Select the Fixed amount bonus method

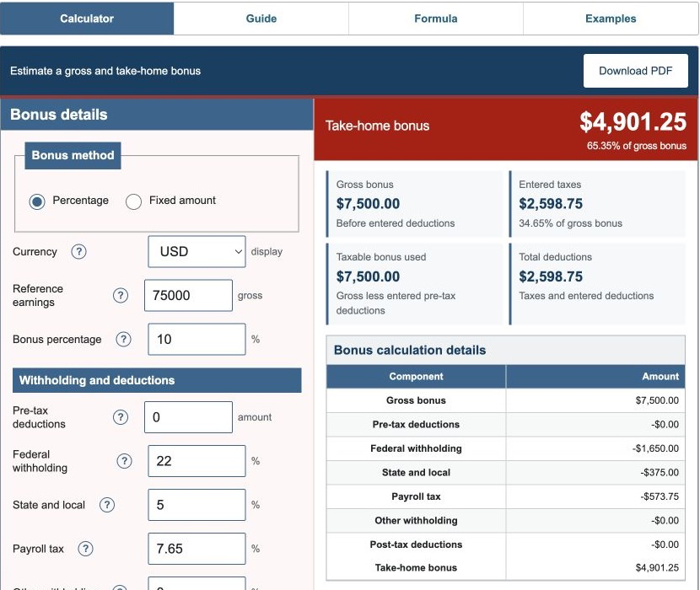tap(133, 201)
